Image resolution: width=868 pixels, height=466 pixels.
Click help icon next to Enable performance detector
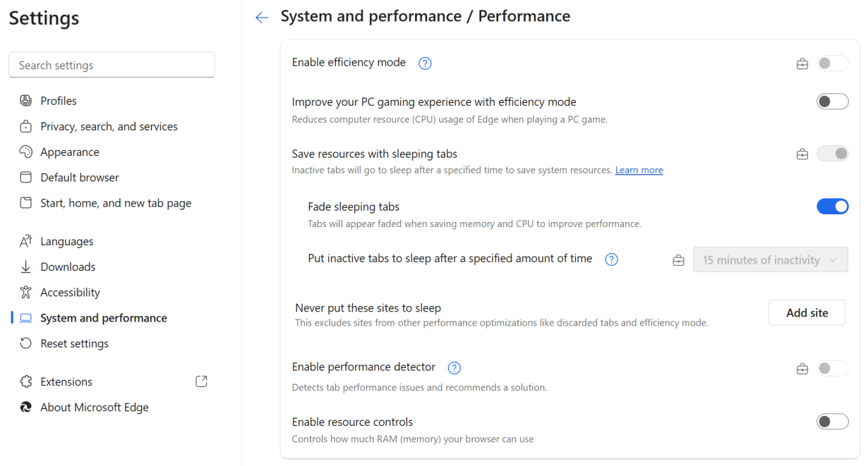(454, 368)
